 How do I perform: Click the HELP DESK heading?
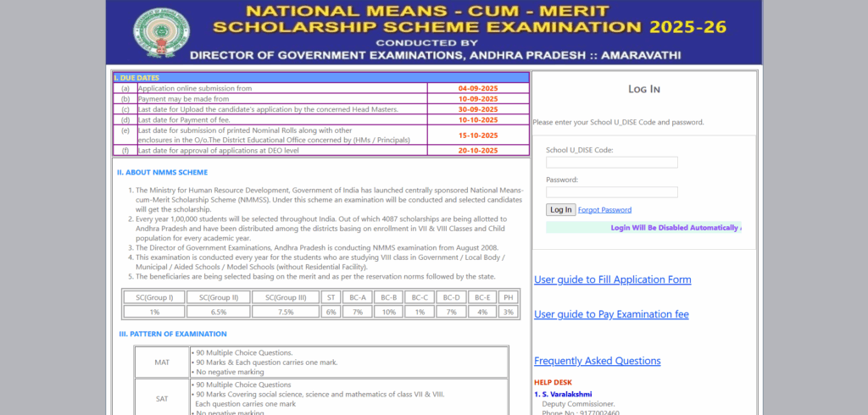(x=553, y=382)
